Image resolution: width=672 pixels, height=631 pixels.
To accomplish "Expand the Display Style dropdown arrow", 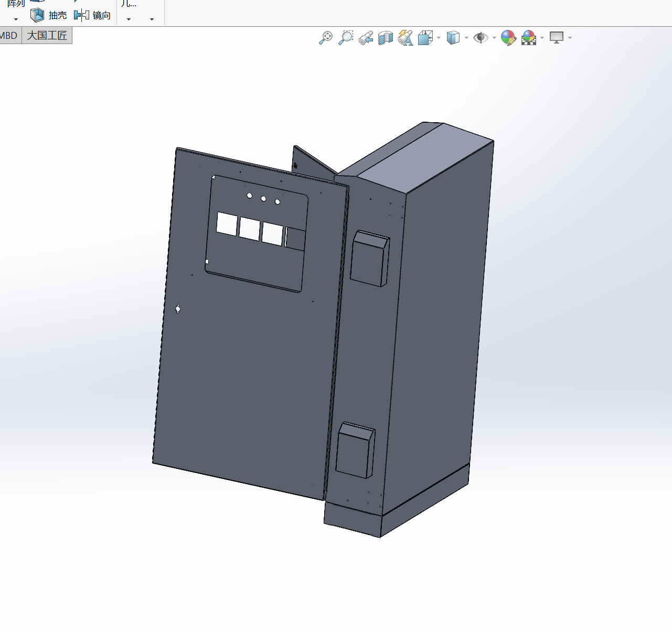I will pos(466,38).
